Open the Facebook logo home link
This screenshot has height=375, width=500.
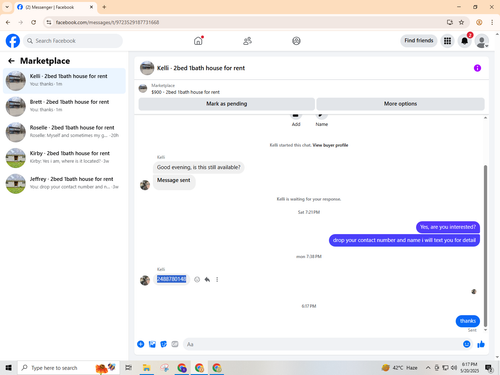13,41
